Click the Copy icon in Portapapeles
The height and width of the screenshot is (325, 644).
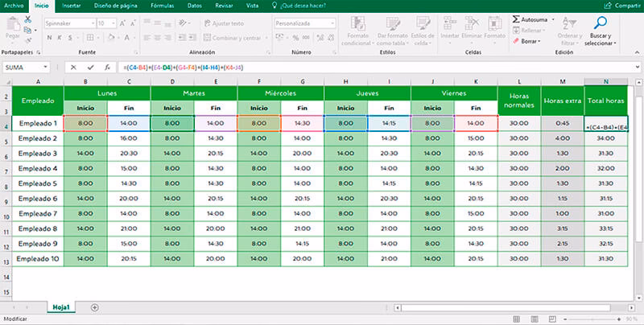(27, 30)
